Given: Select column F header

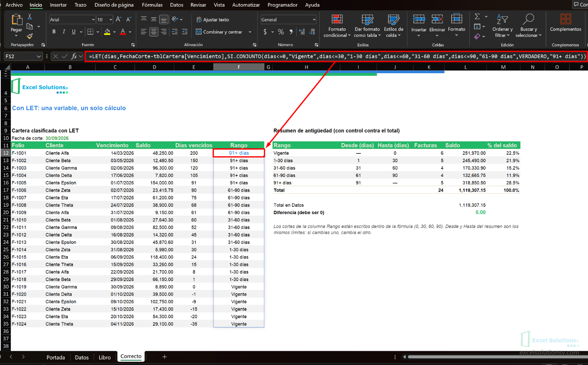Looking at the screenshot, I should coord(239,67).
